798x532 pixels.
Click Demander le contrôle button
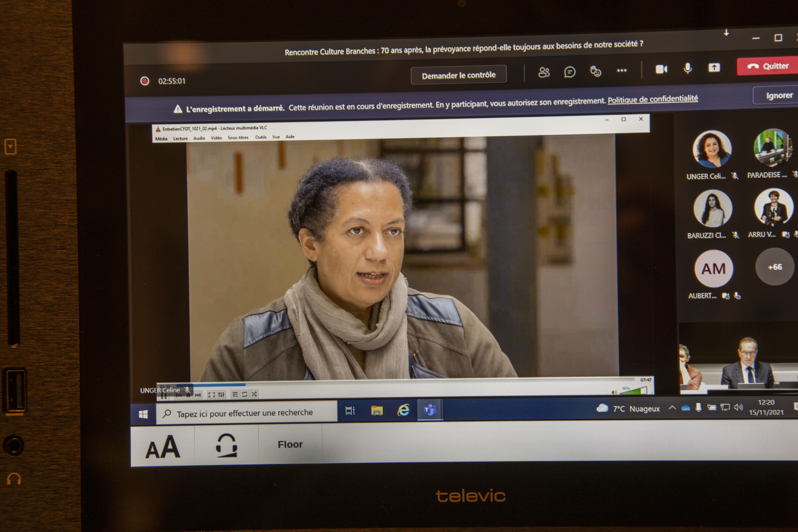pos(459,75)
